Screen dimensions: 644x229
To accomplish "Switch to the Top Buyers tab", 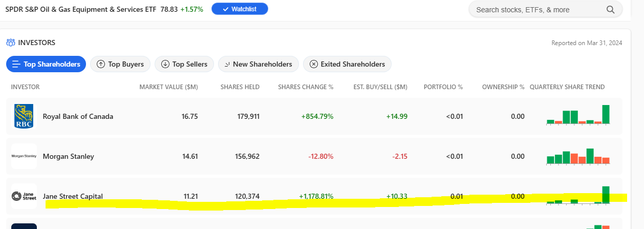I will (120, 64).
